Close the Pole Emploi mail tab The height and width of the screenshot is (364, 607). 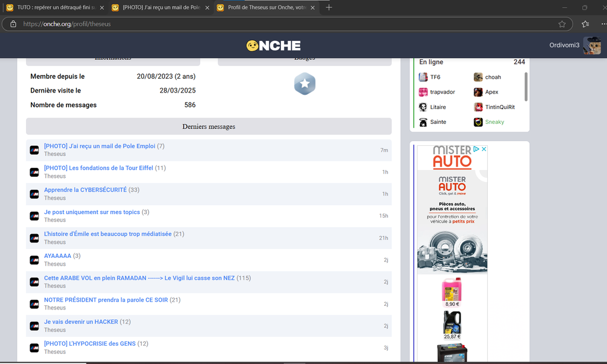click(207, 8)
